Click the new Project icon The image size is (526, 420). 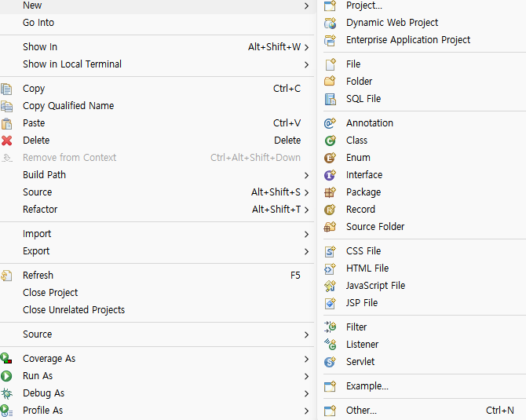click(x=330, y=5)
